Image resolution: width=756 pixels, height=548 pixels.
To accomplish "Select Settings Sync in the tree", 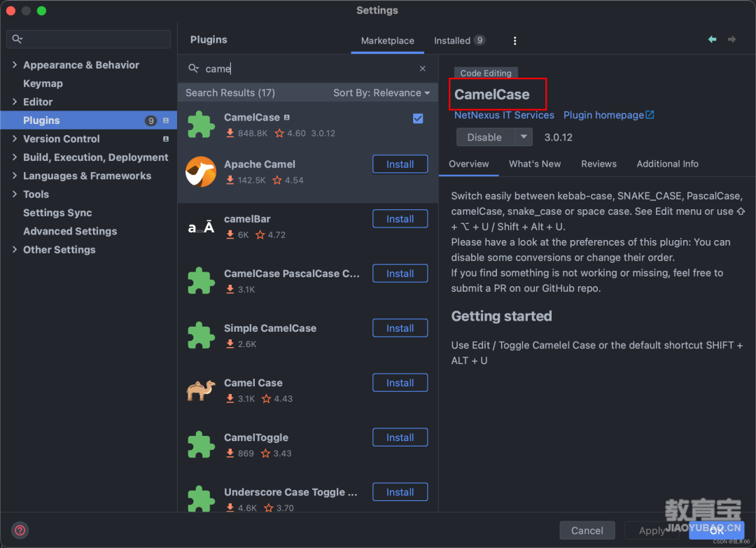I will 57,213.
